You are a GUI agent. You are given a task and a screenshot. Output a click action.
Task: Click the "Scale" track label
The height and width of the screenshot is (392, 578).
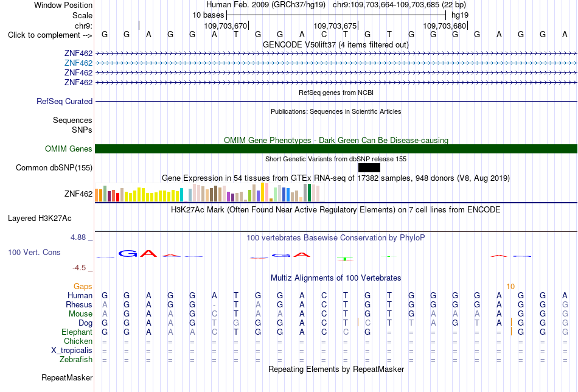click(82, 15)
